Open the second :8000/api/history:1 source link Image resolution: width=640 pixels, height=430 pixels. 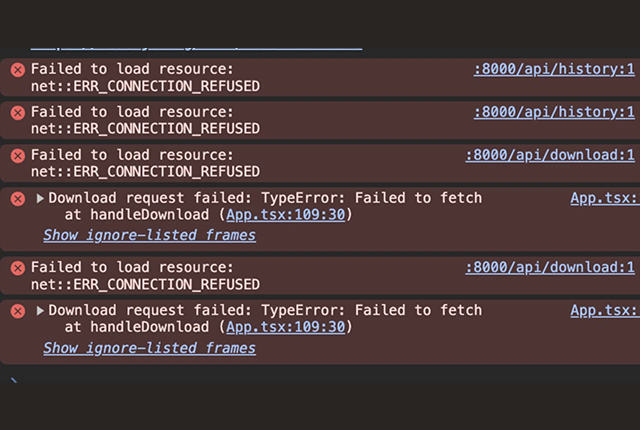(553, 112)
